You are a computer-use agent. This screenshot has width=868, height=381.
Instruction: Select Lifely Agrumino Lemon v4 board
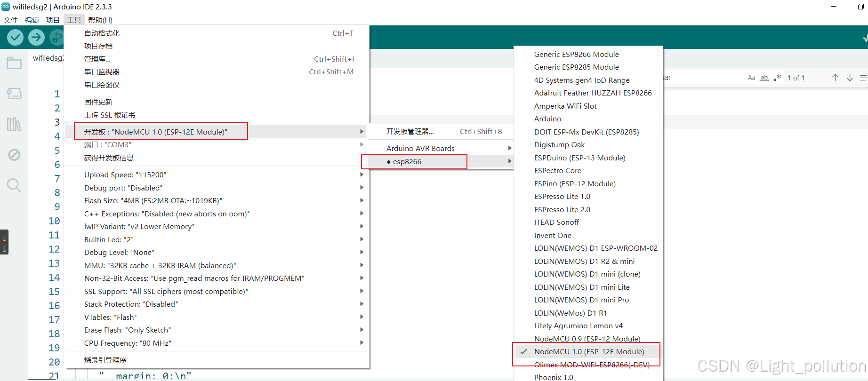[588, 326]
